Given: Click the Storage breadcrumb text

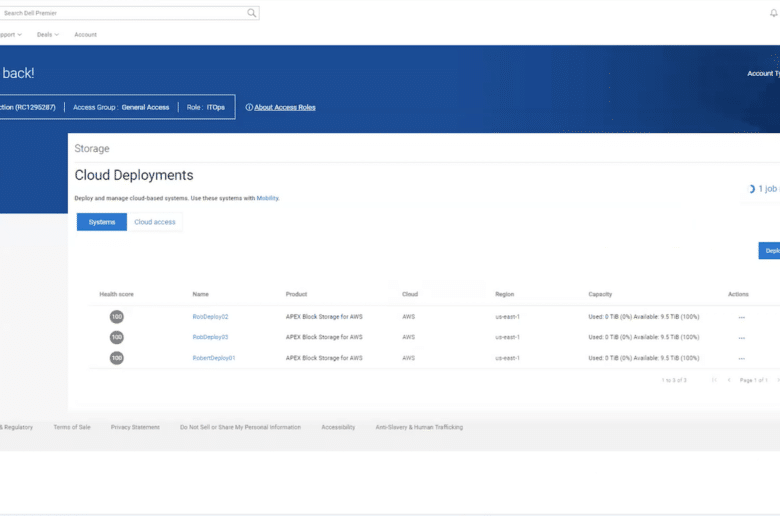Looking at the screenshot, I should tap(92, 148).
